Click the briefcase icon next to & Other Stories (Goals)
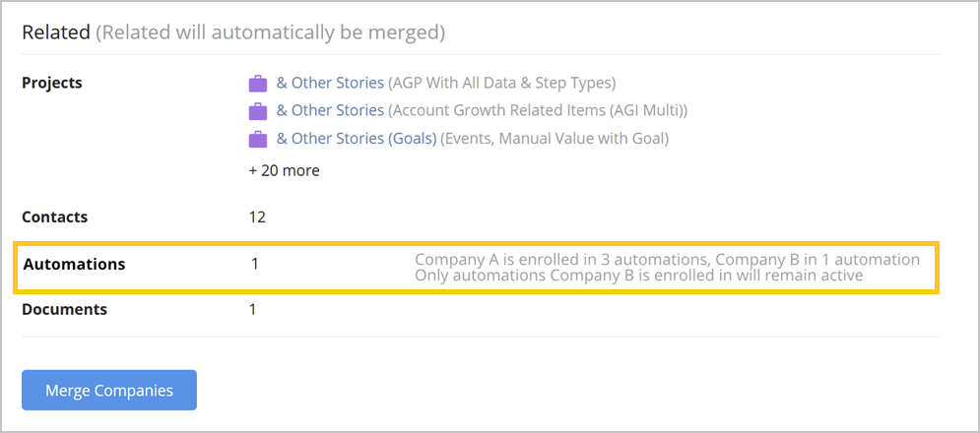Viewport: 980px width, 433px height. click(x=257, y=140)
